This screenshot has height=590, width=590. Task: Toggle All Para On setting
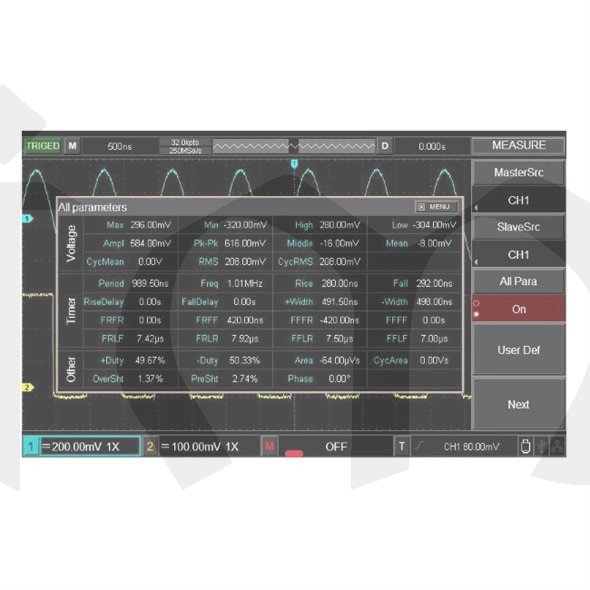pos(519,309)
